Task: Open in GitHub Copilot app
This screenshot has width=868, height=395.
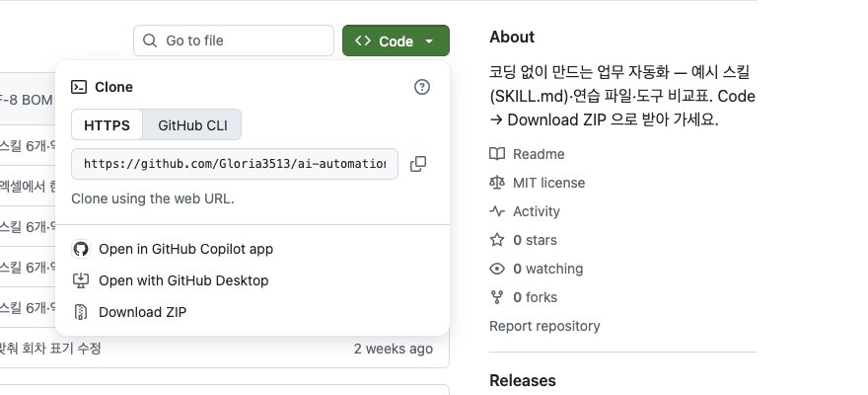Action: click(x=186, y=249)
